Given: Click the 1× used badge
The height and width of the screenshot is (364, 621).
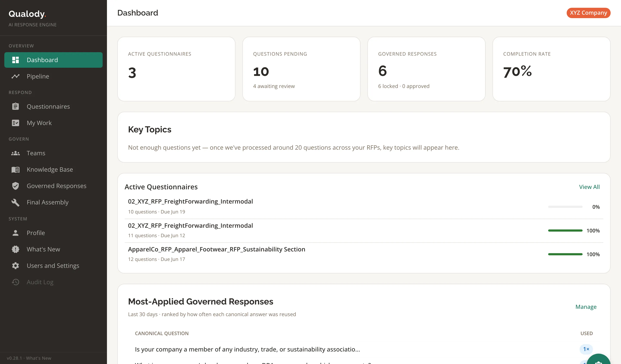Looking at the screenshot, I should [586, 349].
